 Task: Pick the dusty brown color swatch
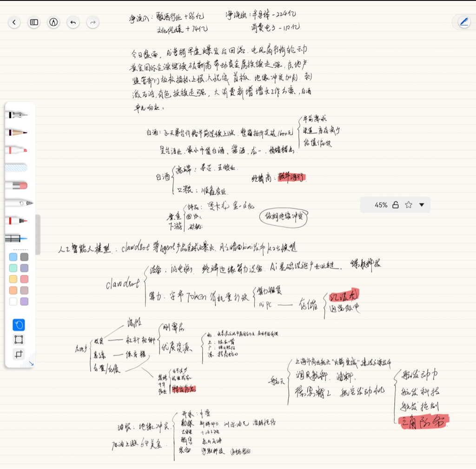pos(24,291)
